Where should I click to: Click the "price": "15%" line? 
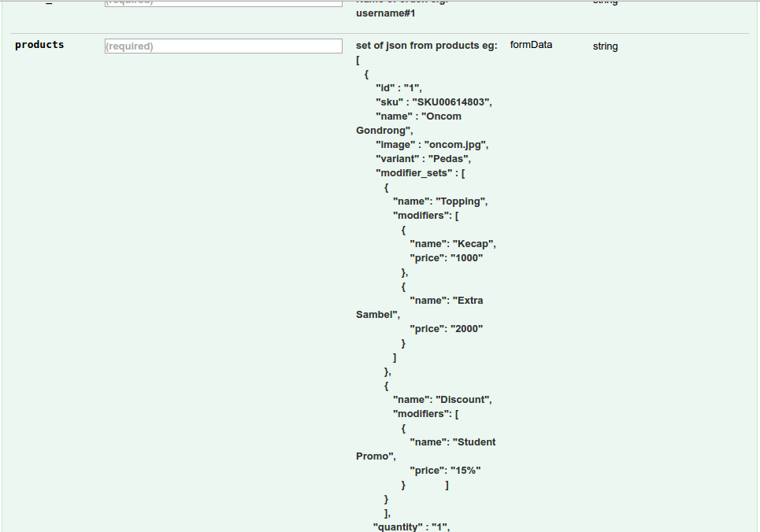tap(445, 471)
